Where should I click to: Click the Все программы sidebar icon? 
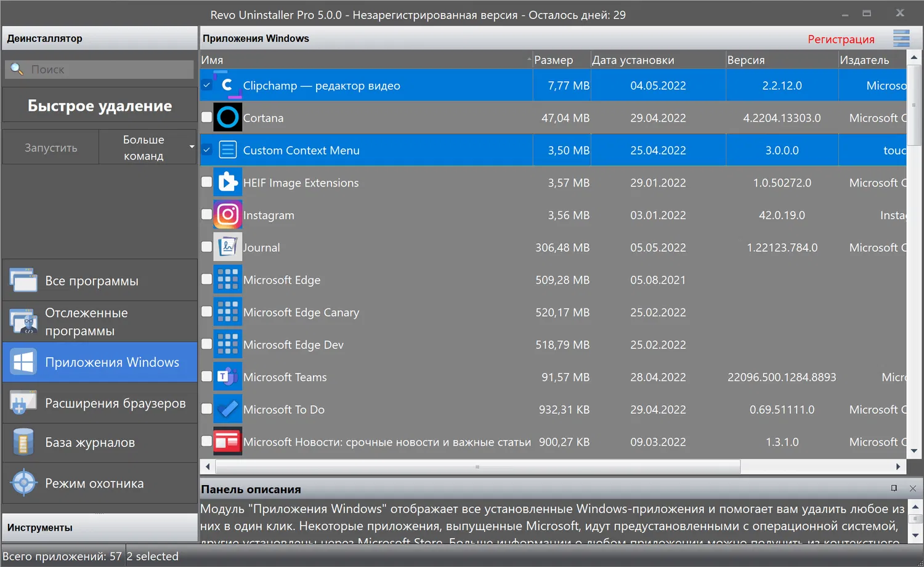pos(23,280)
